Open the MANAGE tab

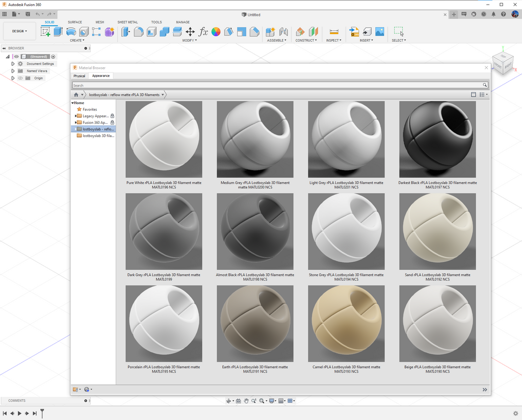click(x=183, y=22)
